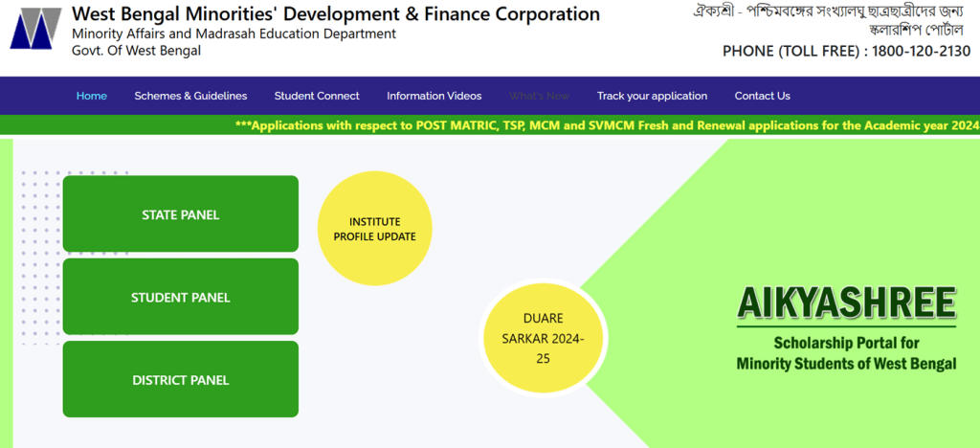Click Scholarship Portal for Minority Students text
980x448 pixels.
[846, 353]
